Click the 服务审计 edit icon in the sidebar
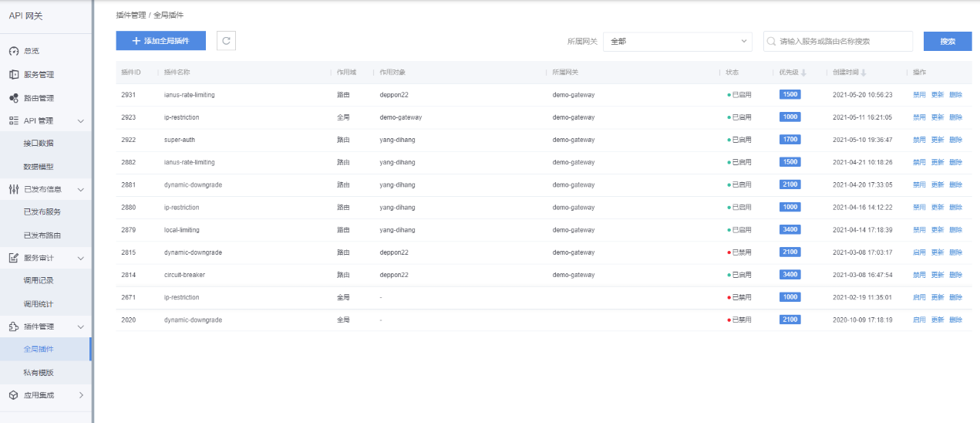The image size is (980, 423). [13, 258]
